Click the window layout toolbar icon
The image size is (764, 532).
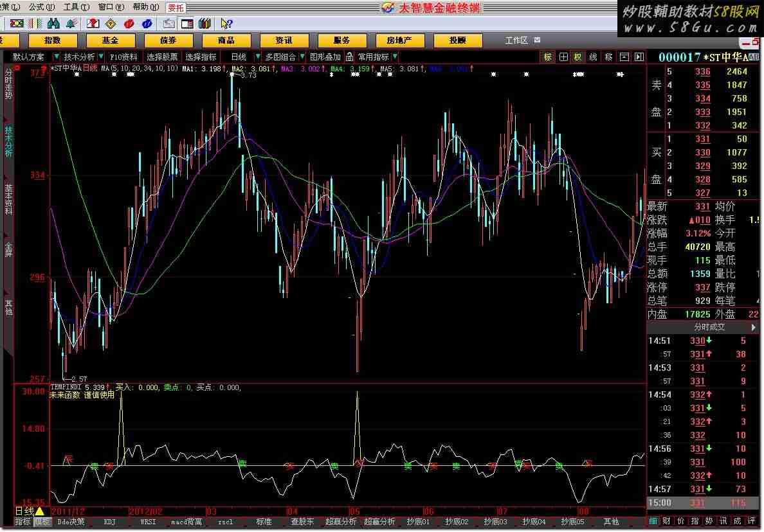187,23
